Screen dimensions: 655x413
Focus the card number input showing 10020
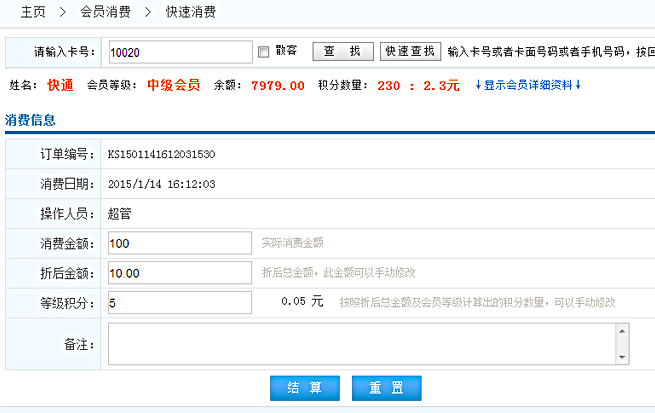pyautogui.click(x=179, y=52)
